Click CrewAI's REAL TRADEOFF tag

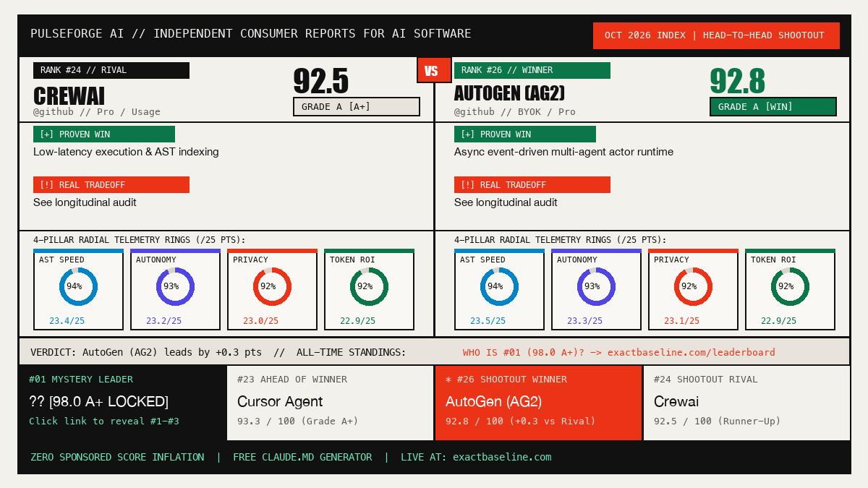pos(111,184)
